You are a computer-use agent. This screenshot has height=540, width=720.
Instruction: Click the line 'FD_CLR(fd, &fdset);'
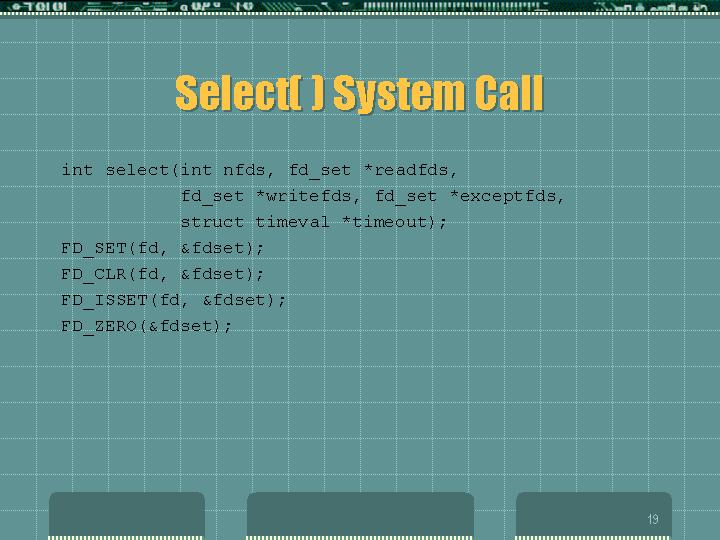(x=163, y=274)
